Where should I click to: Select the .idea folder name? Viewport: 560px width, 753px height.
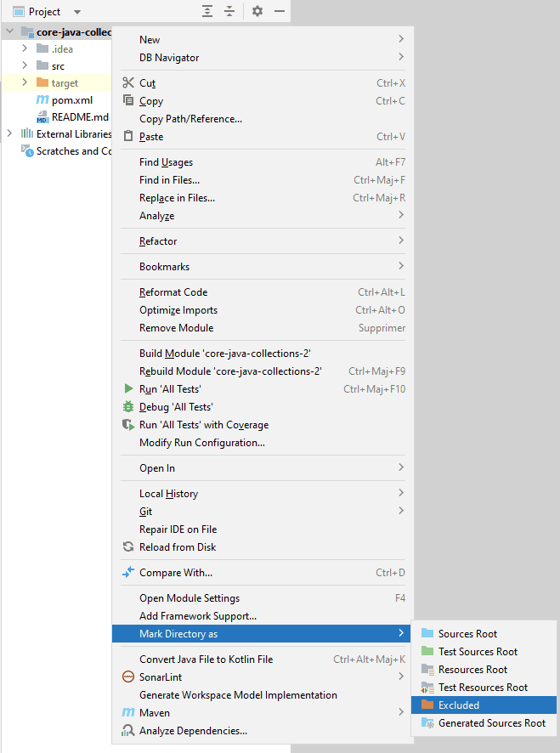(62, 49)
